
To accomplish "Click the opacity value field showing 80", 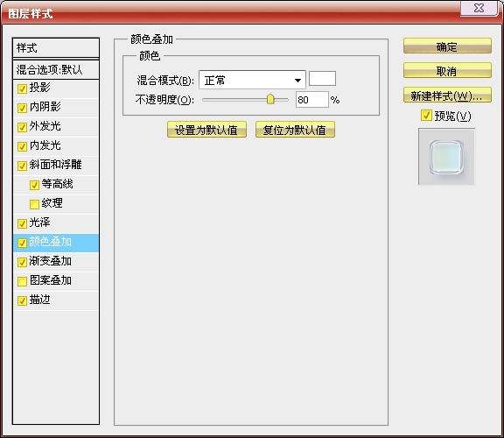I will [x=312, y=100].
